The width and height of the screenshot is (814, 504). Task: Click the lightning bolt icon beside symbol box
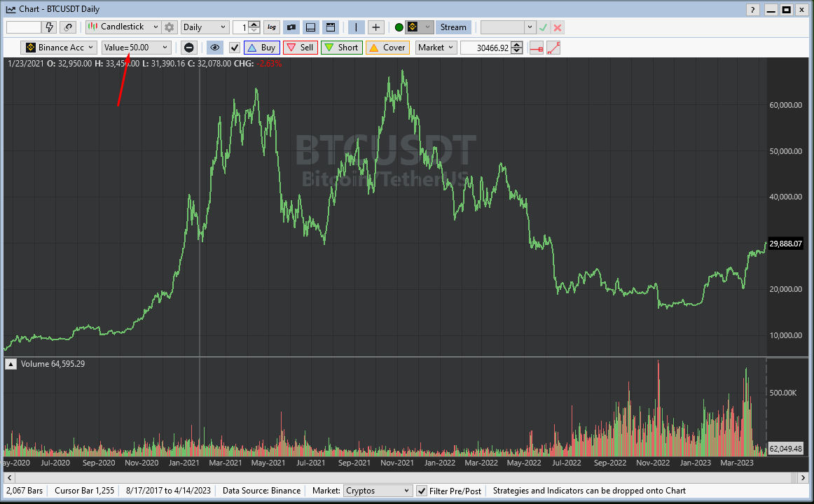pyautogui.click(x=50, y=27)
